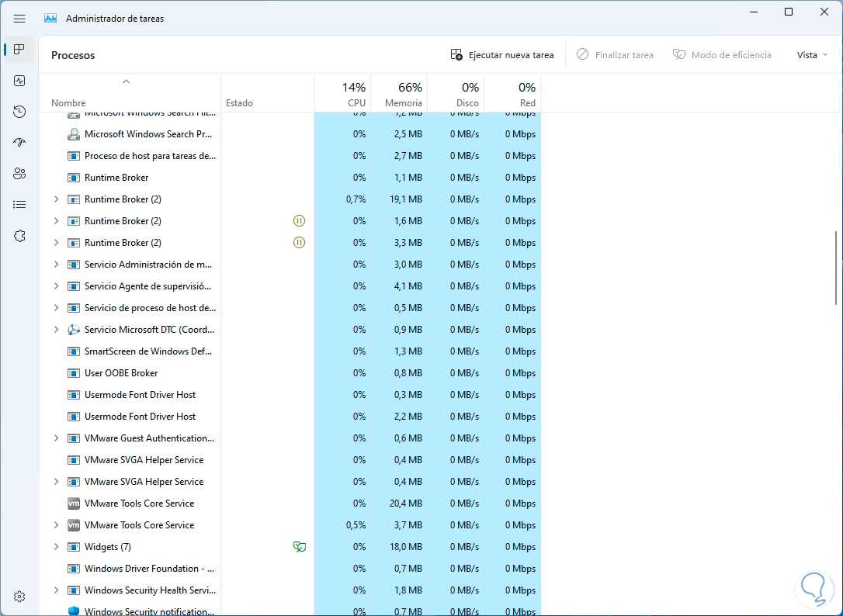Expand Servicio de proceso de host row
Image resolution: width=843 pixels, height=616 pixels.
click(x=56, y=308)
